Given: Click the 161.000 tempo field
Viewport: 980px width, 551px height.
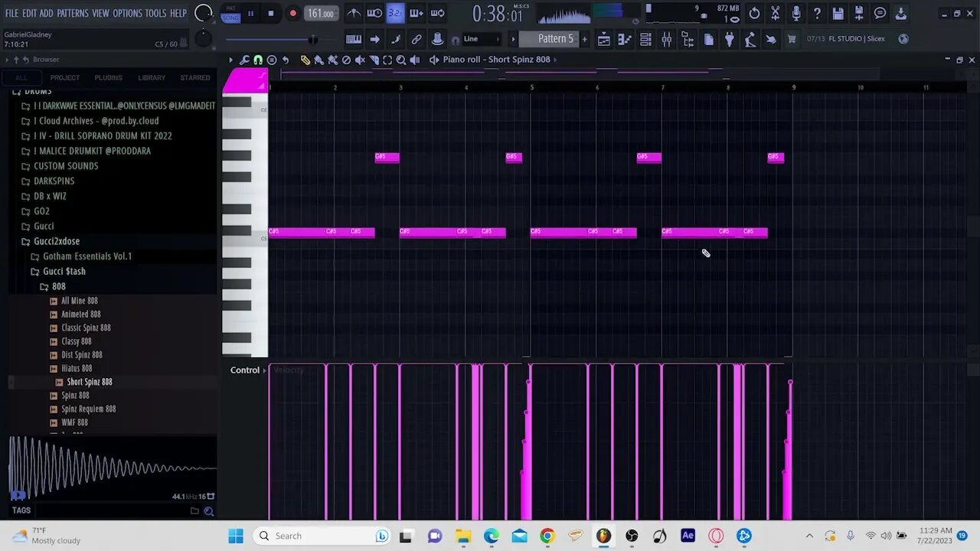Looking at the screenshot, I should coord(322,13).
